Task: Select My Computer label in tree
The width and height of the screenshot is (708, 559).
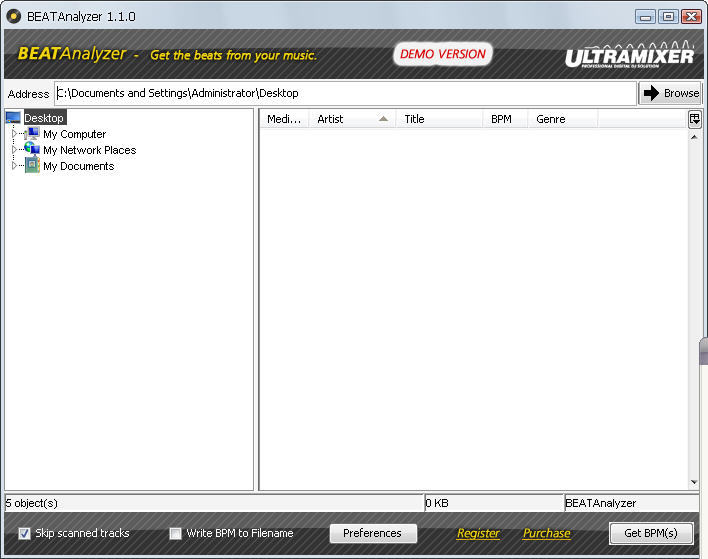Action: [75, 134]
